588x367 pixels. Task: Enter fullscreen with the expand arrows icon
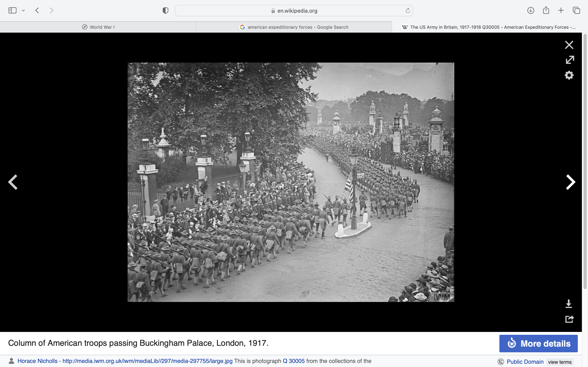click(x=570, y=60)
